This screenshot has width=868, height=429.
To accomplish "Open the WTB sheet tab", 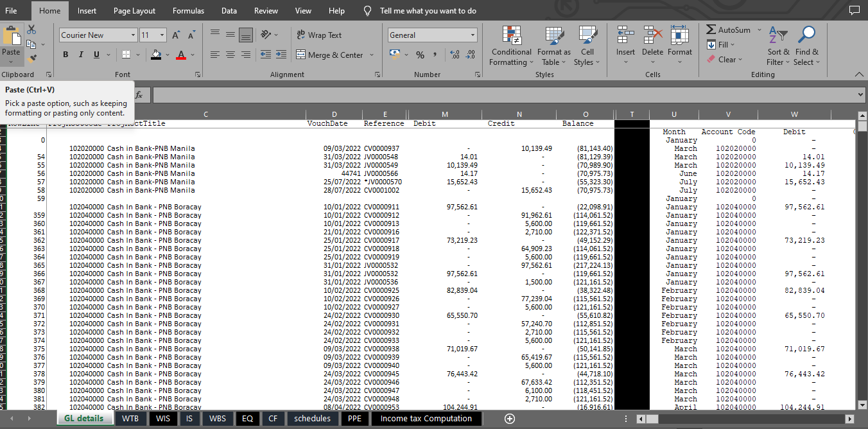I will pyautogui.click(x=130, y=419).
